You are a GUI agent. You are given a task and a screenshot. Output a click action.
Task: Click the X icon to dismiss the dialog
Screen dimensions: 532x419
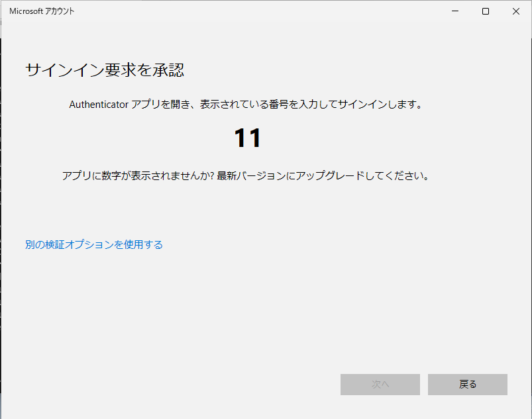pos(517,11)
